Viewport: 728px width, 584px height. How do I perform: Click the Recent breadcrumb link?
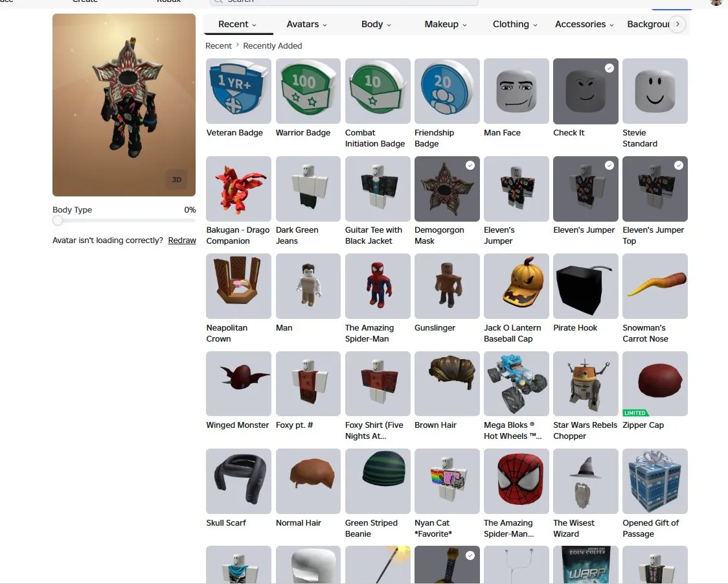[x=218, y=46]
